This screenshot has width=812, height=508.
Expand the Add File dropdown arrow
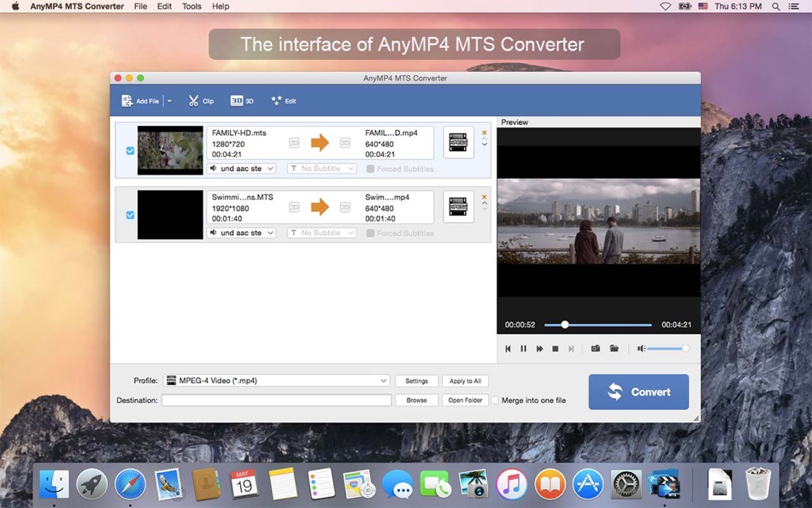coord(168,100)
